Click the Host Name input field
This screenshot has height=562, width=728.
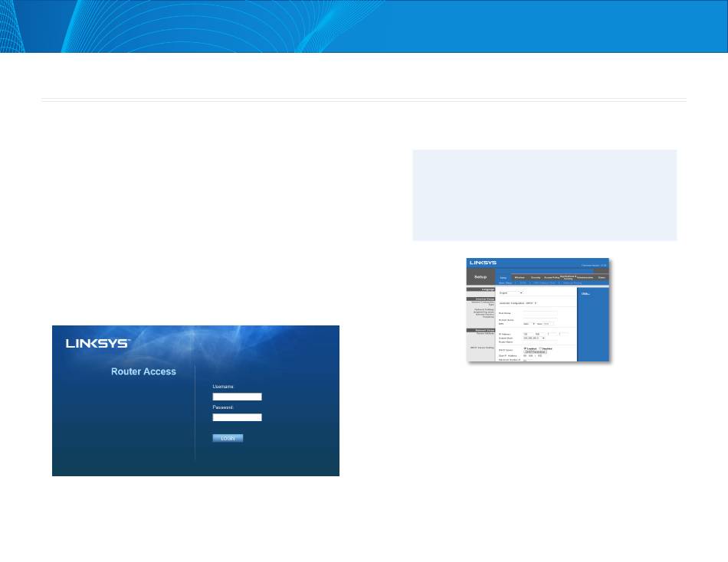540,313
